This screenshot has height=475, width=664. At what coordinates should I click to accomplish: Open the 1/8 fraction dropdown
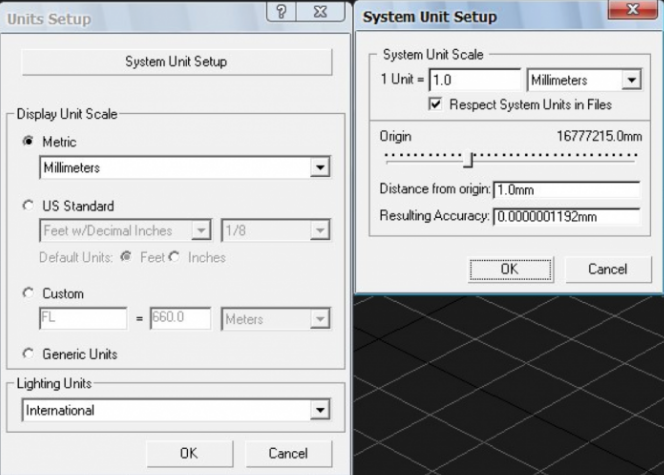(x=276, y=231)
